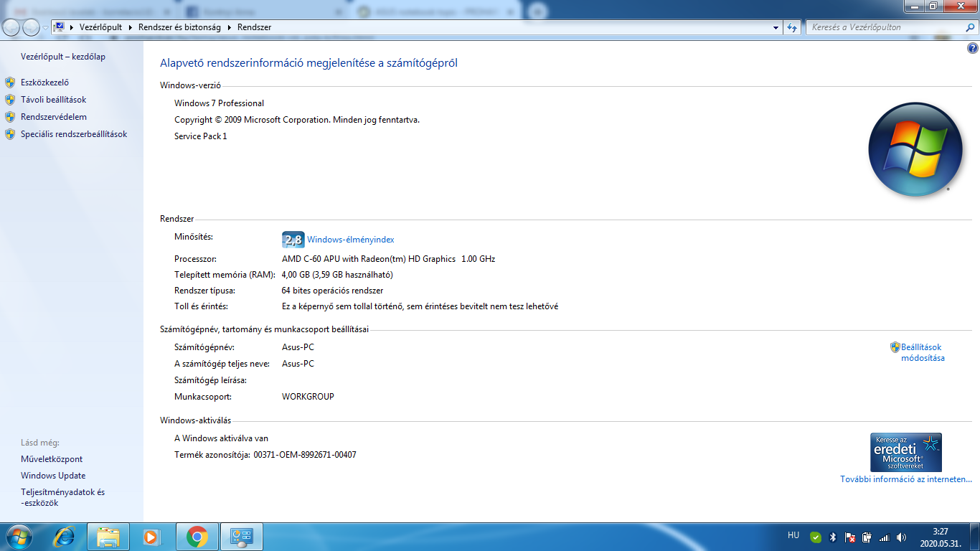Expand the arrow after Vezérlőpult breadcrumb
Screen dimensions: 980x551
[x=130, y=27]
